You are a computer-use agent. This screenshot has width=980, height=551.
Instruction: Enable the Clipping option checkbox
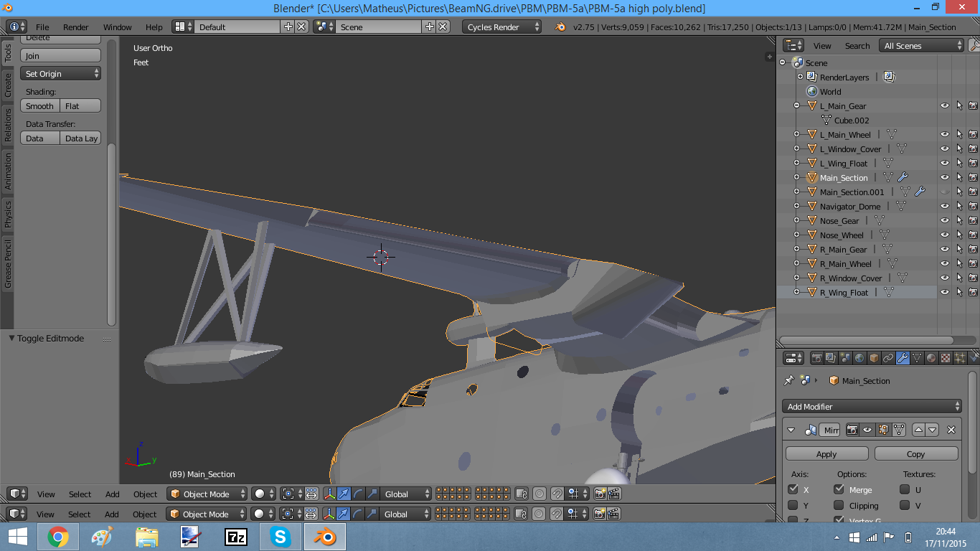(x=839, y=505)
